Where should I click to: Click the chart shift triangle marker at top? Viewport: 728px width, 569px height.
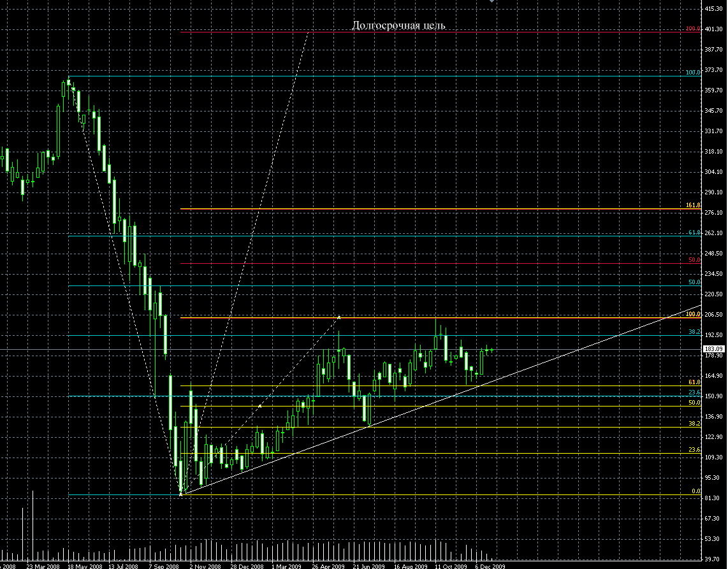pyautogui.click(x=491, y=2)
